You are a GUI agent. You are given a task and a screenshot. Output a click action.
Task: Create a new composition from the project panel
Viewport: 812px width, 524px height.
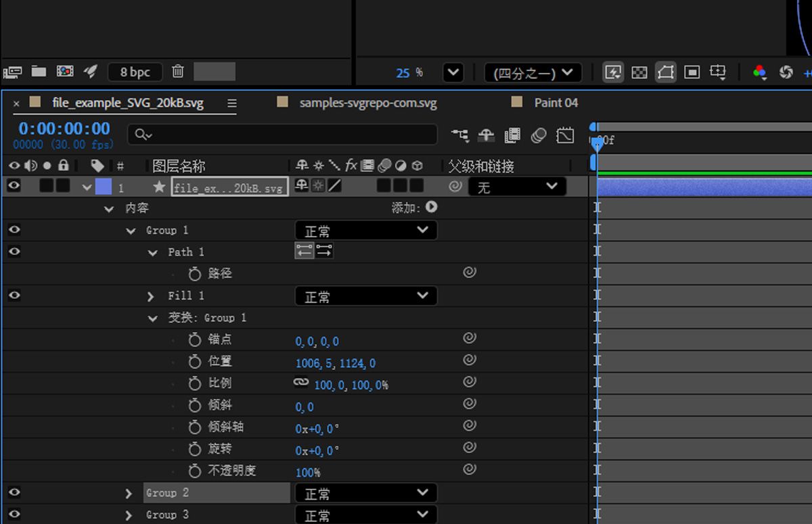pos(65,71)
